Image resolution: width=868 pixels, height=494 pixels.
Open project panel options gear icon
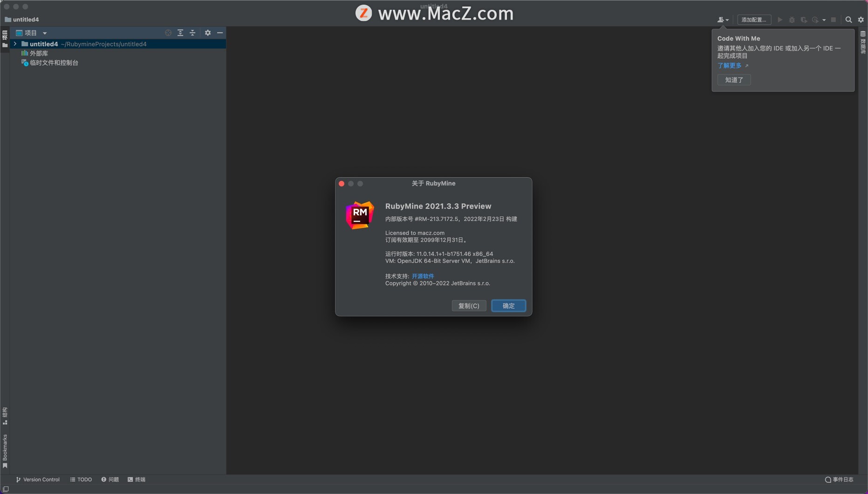[208, 33]
